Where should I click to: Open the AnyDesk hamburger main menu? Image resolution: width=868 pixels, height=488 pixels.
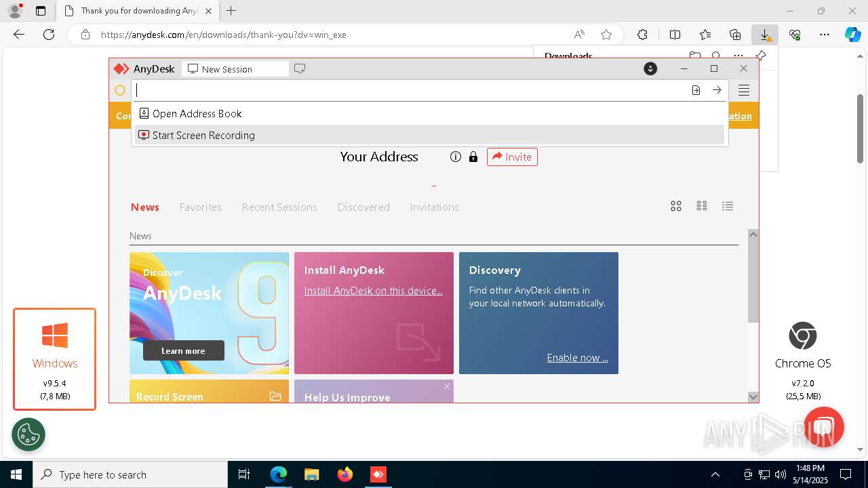pyautogui.click(x=744, y=90)
